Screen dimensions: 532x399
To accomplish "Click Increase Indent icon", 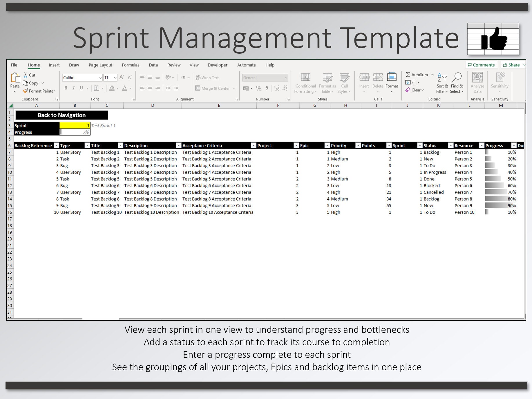I will (176, 88).
